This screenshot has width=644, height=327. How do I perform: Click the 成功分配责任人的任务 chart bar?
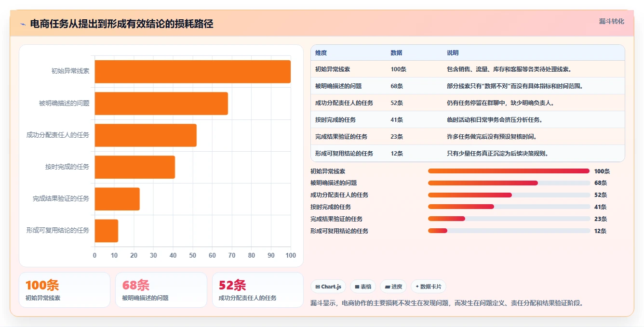click(x=146, y=135)
